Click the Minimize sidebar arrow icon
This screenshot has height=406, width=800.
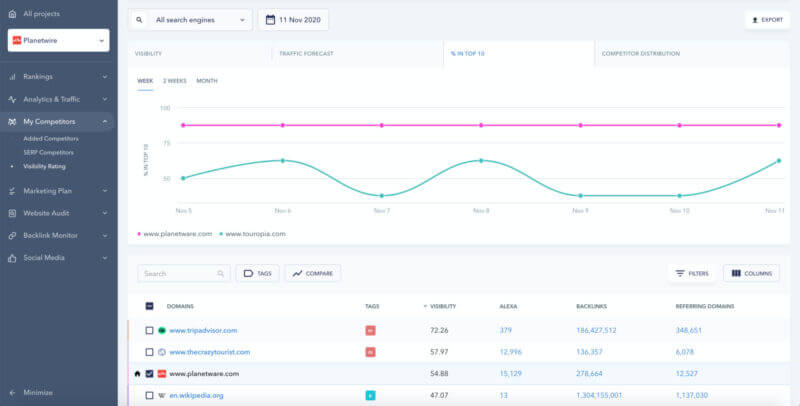(12, 393)
